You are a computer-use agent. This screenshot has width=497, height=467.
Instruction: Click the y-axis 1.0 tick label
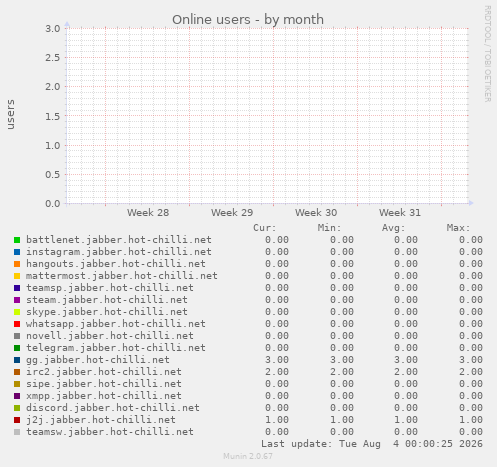click(x=53, y=145)
